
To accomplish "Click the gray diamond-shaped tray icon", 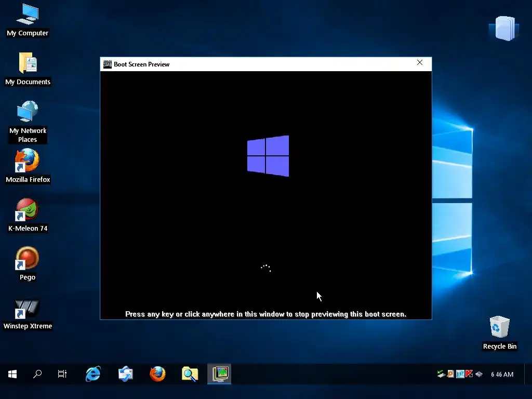I will (479, 374).
